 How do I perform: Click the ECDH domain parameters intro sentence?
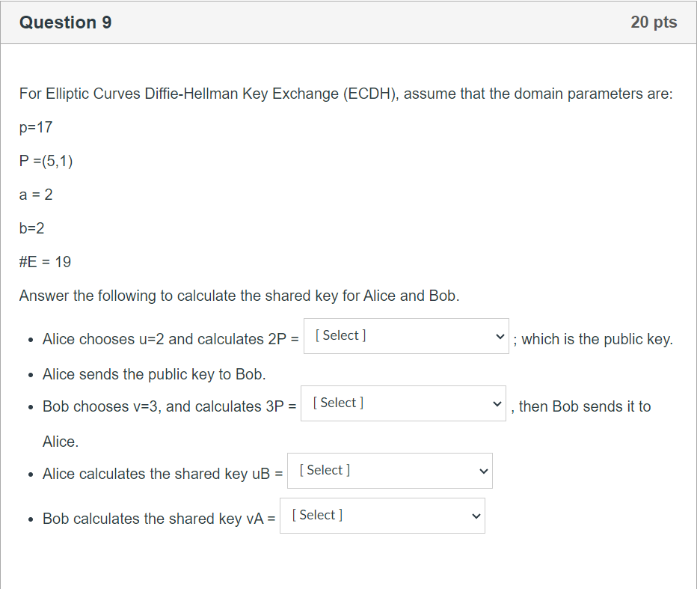(x=346, y=94)
